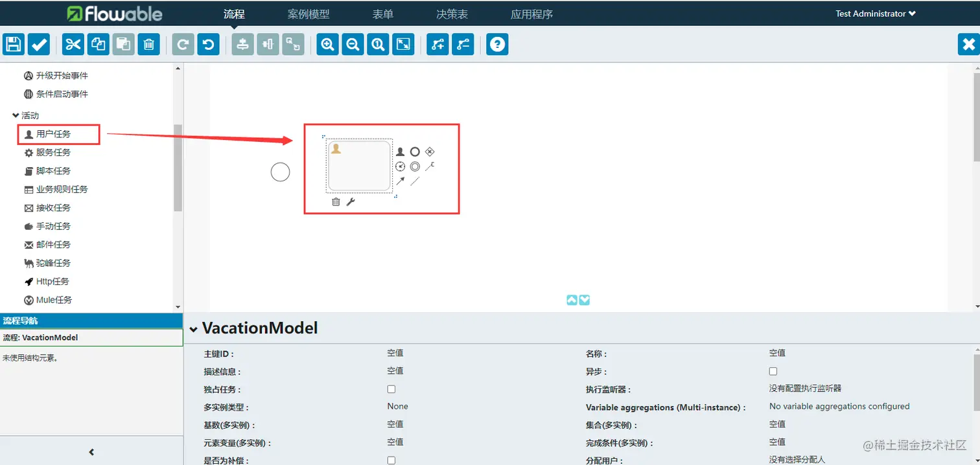Cut selection using the scissors icon
The width and height of the screenshot is (980, 465).
click(x=73, y=44)
